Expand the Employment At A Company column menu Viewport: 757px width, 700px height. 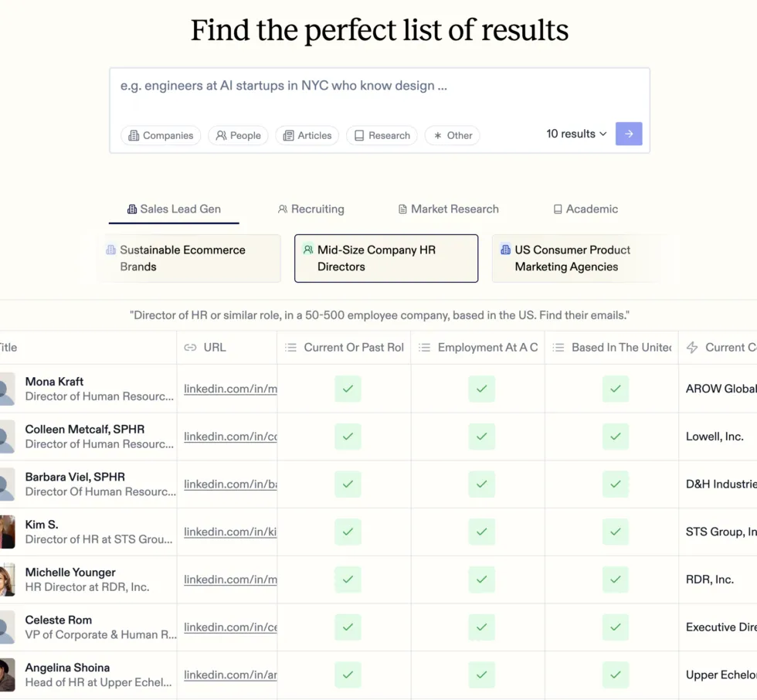[425, 347]
